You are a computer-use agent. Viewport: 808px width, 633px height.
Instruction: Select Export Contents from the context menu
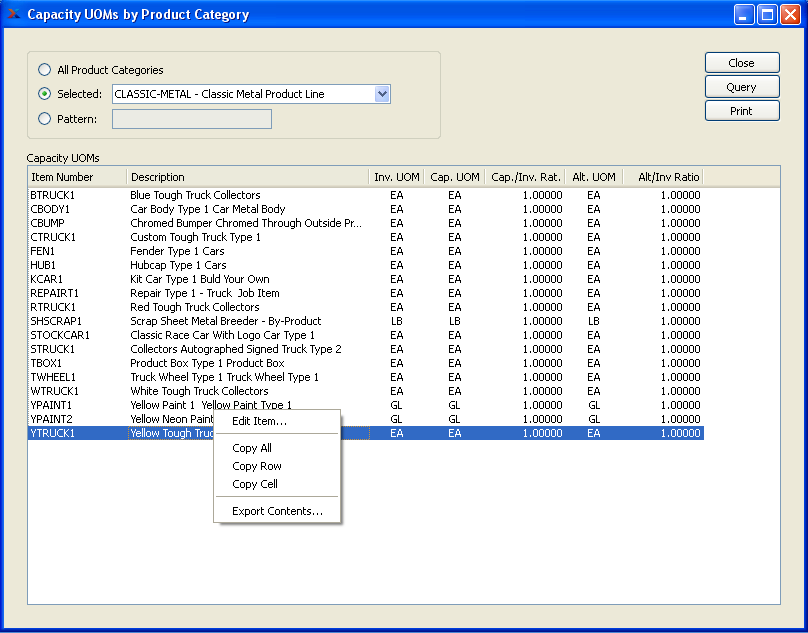(x=277, y=511)
